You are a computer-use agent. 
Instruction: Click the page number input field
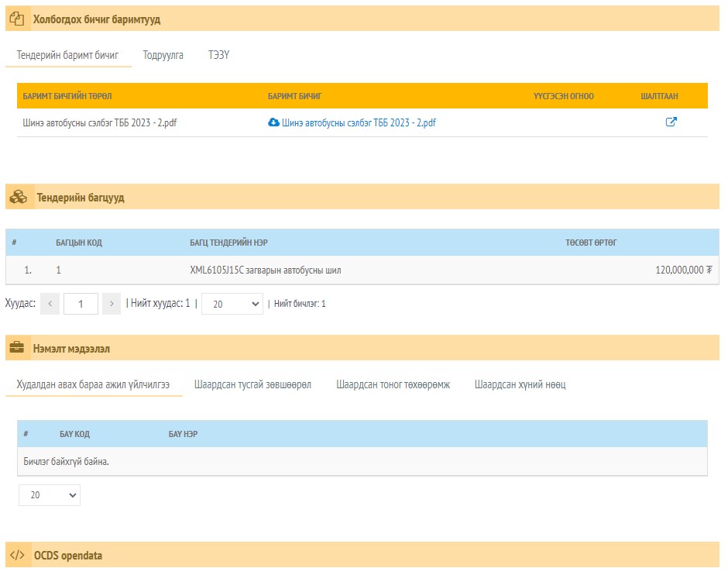click(81, 304)
